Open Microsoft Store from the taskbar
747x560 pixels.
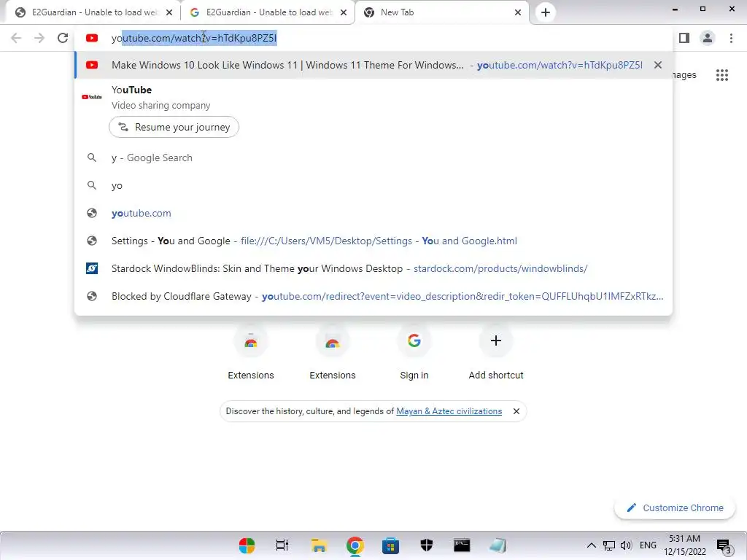(391, 545)
